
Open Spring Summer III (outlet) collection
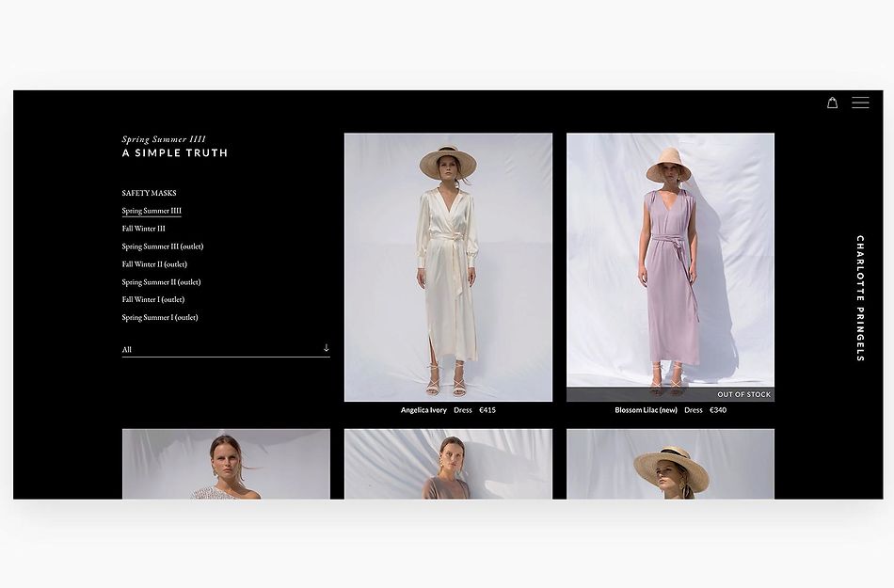coord(162,246)
